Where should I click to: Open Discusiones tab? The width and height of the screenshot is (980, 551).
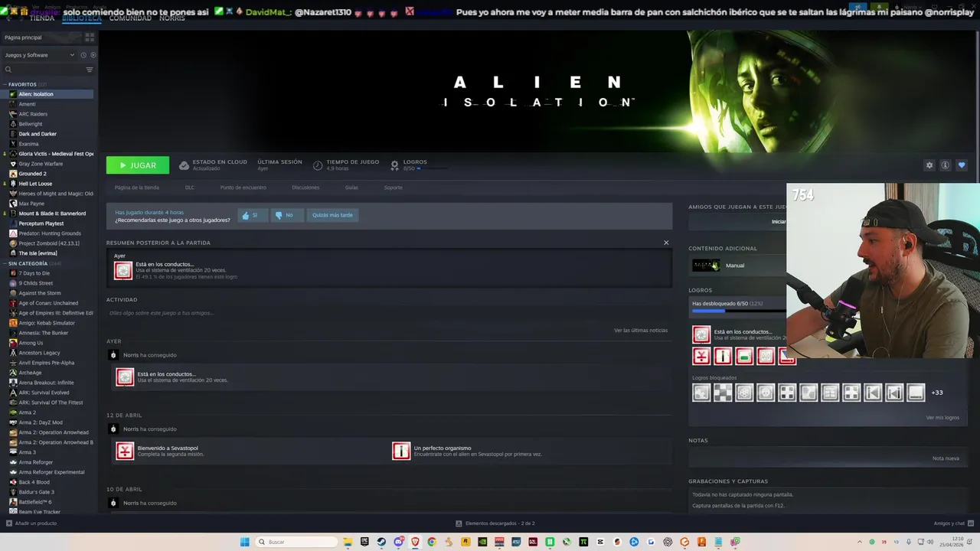(x=305, y=187)
